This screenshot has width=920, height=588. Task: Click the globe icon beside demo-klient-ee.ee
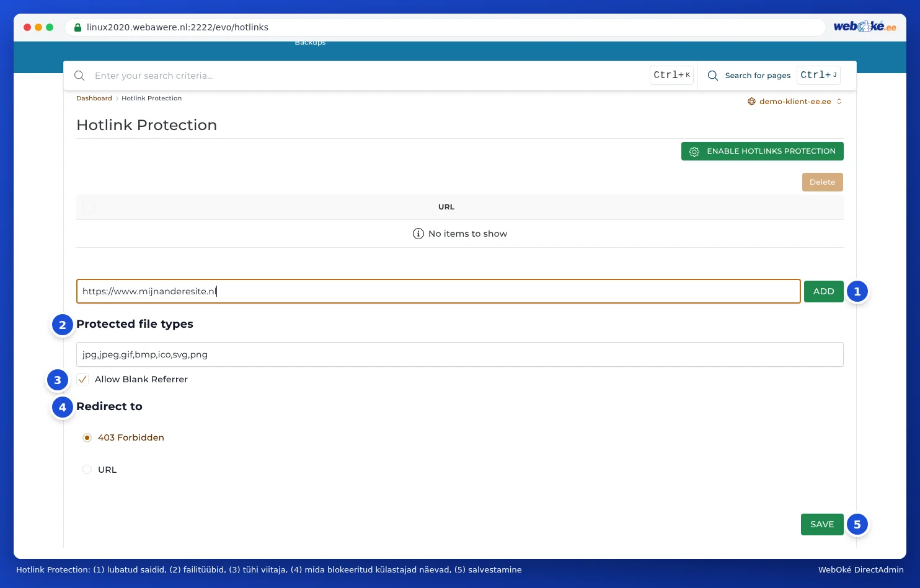click(x=751, y=102)
